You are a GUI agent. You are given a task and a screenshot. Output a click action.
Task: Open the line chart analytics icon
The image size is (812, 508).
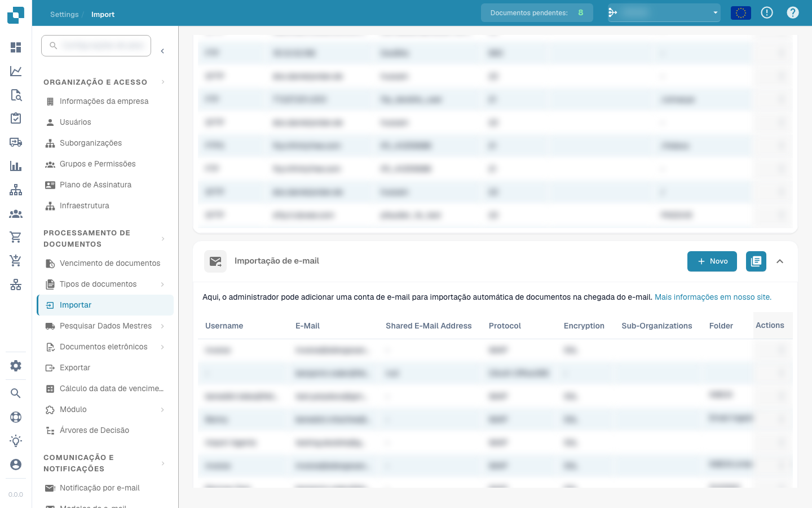point(16,71)
